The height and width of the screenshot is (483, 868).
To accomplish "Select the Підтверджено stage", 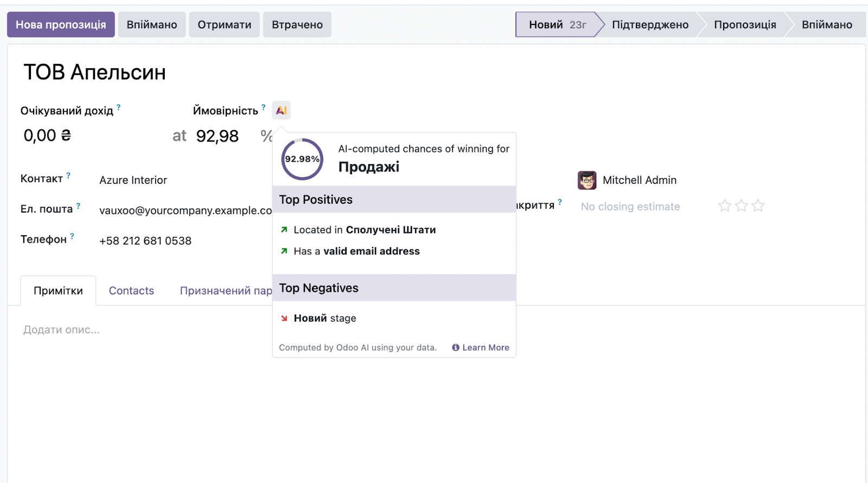I will point(650,25).
